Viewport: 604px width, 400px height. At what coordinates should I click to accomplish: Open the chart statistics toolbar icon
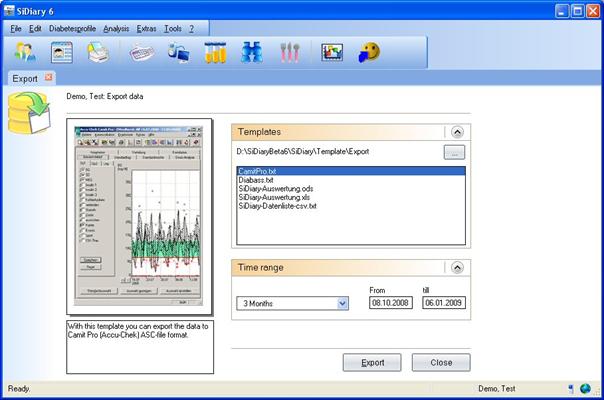pos(332,54)
